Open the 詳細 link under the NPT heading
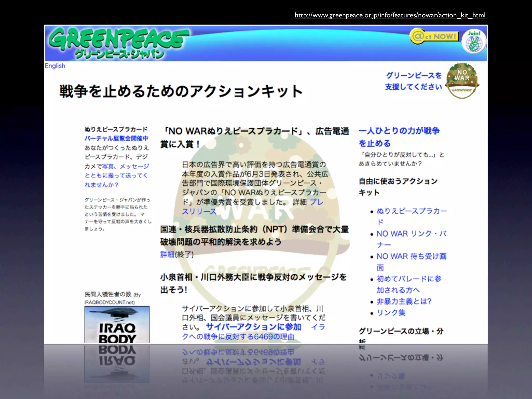 coord(167,254)
